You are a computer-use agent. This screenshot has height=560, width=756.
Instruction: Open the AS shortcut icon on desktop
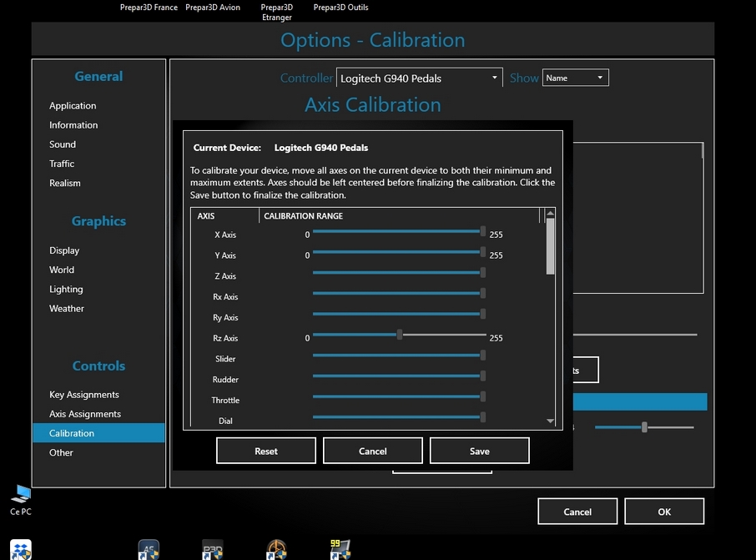tap(149, 549)
